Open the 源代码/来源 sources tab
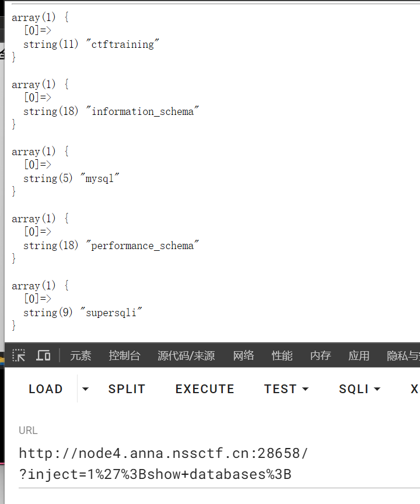Screen dimensions: 420x504 (x=186, y=355)
